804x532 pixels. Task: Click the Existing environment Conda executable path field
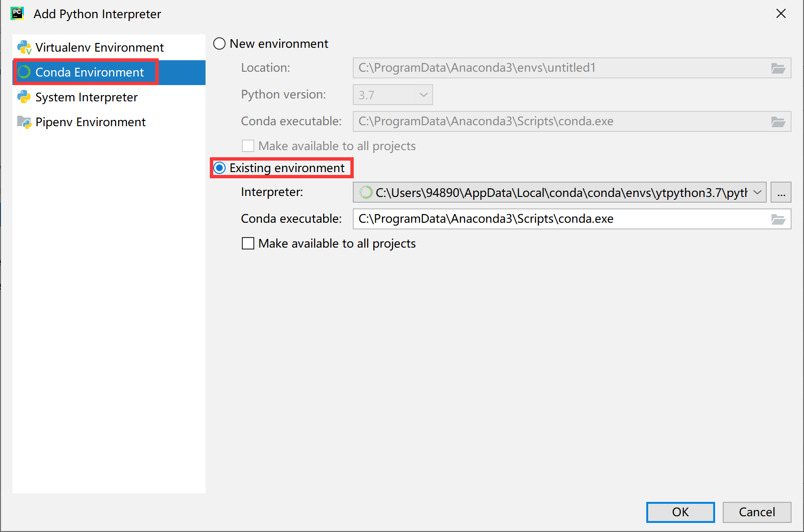click(572, 219)
